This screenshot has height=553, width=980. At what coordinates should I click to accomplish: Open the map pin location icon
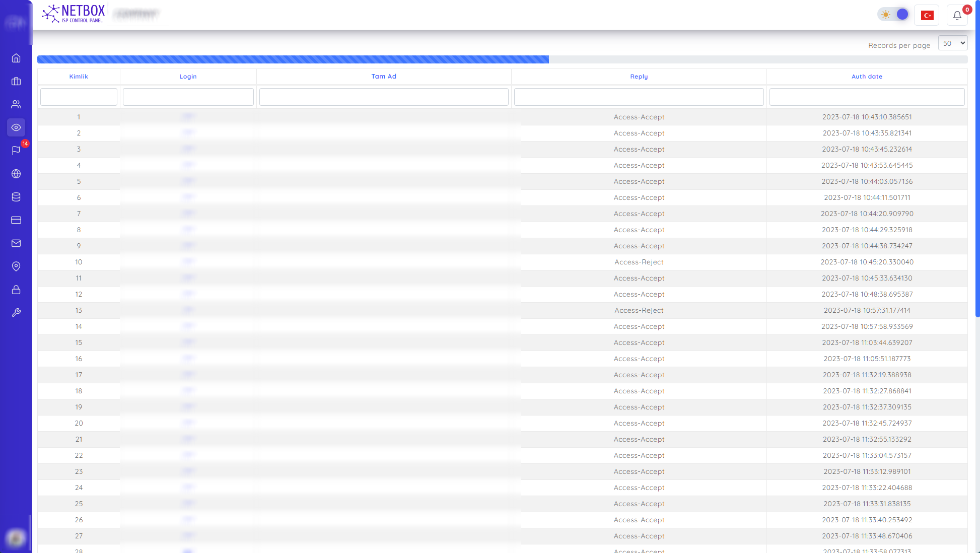click(16, 266)
